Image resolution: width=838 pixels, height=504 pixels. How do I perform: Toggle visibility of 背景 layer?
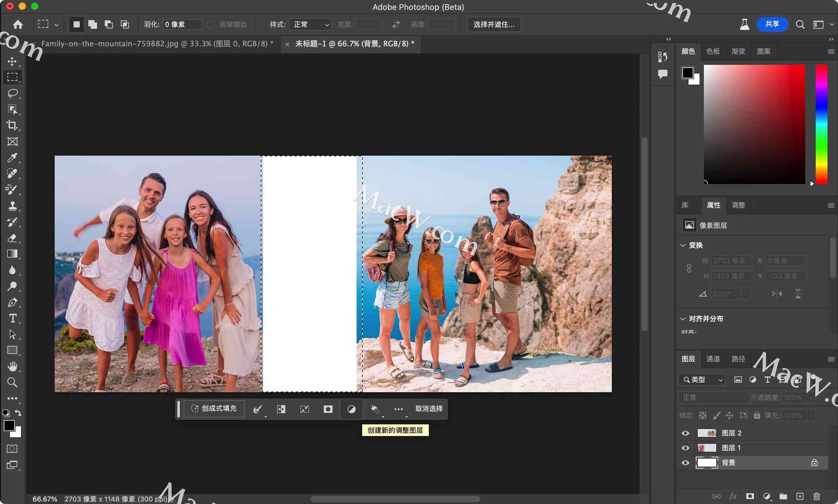point(685,463)
